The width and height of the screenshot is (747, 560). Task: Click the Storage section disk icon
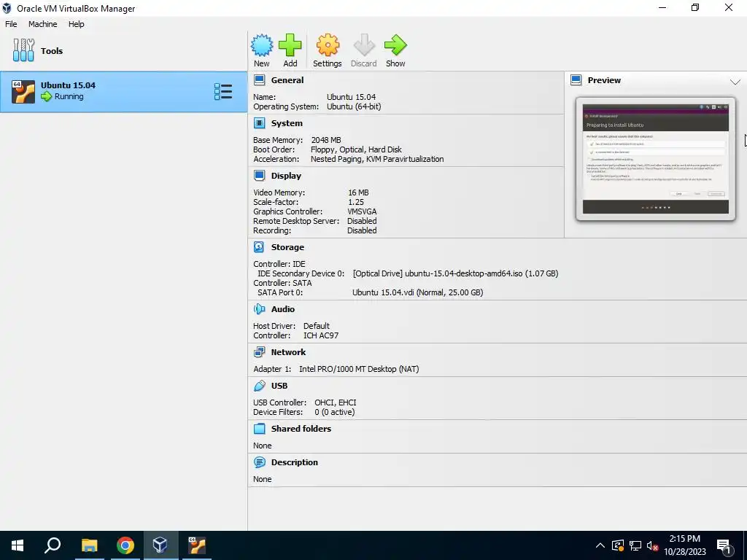point(259,247)
